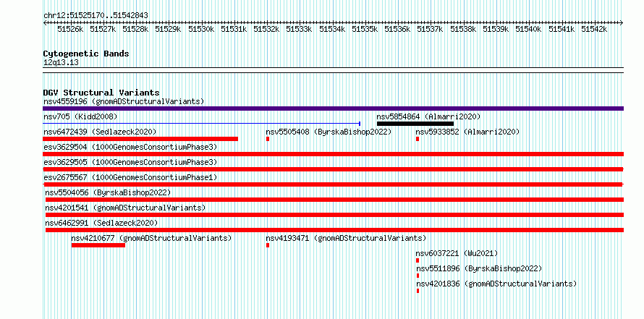
Task: Click the ruler's right end arrow
Action: [x=622, y=23]
